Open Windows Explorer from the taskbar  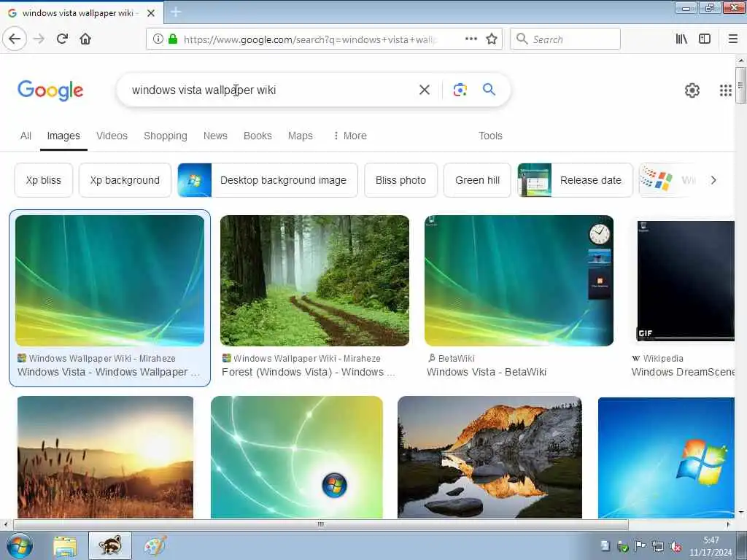tap(65, 545)
